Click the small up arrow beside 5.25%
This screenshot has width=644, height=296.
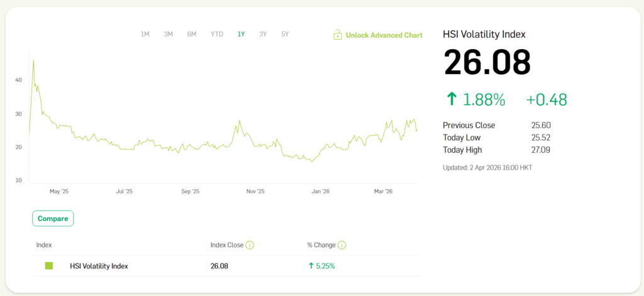(x=311, y=266)
